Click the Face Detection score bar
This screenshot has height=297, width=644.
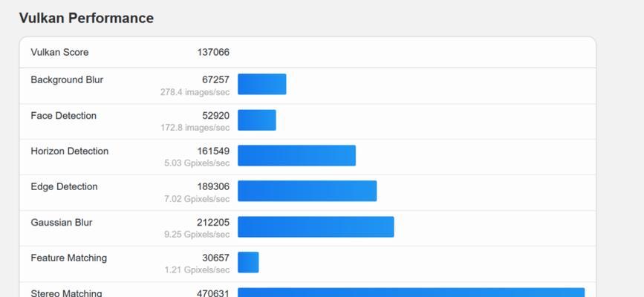[257, 120]
